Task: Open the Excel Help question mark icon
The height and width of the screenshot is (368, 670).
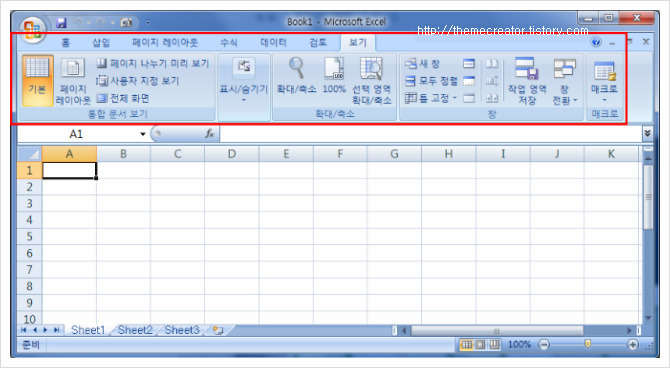Action: 596,42
